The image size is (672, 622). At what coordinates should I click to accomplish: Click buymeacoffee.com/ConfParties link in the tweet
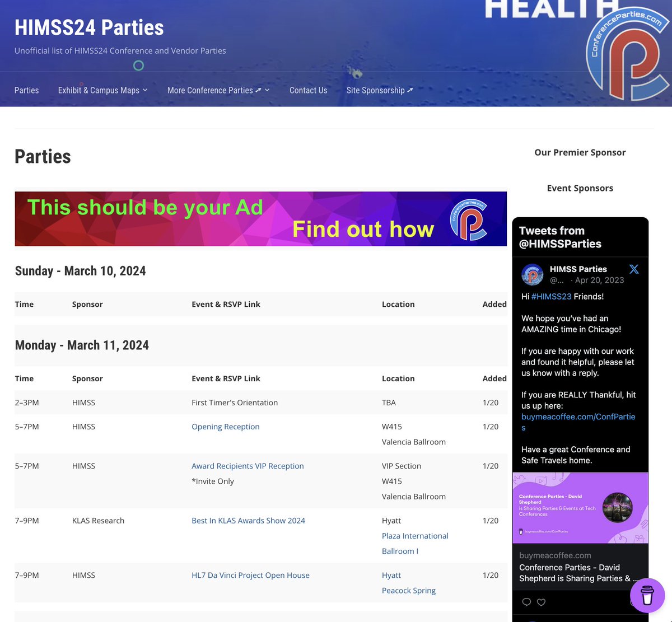point(578,417)
